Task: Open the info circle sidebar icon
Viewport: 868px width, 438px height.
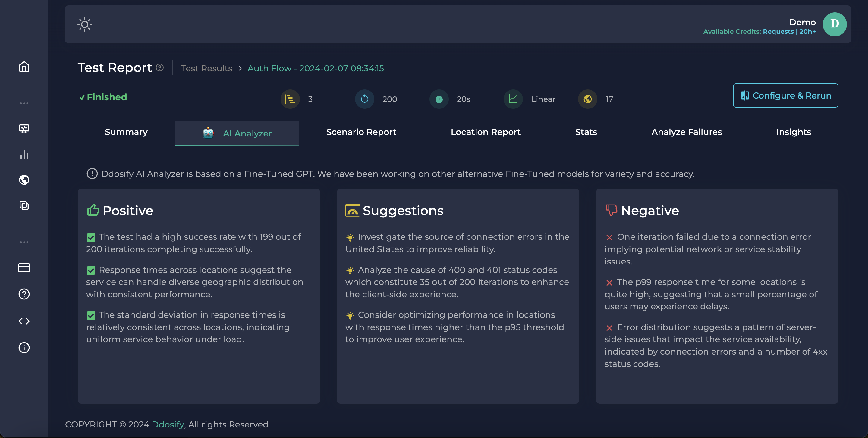Action: pyautogui.click(x=24, y=347)
